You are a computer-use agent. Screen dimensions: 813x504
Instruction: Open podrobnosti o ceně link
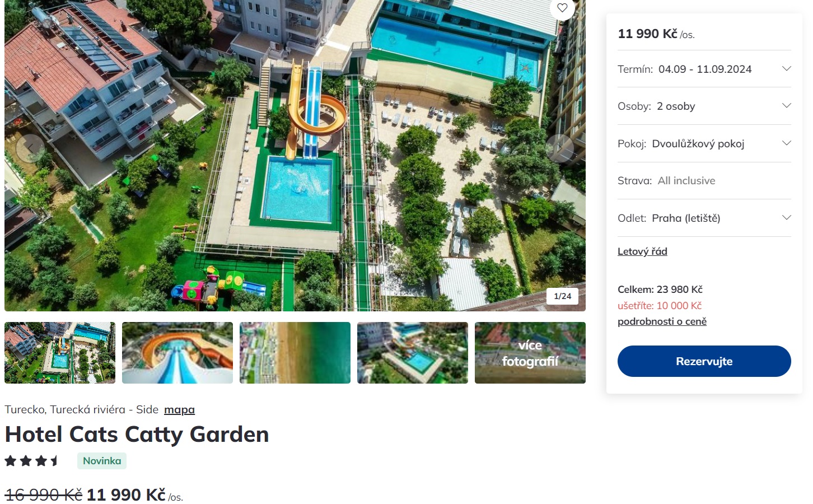coord(662,321)
